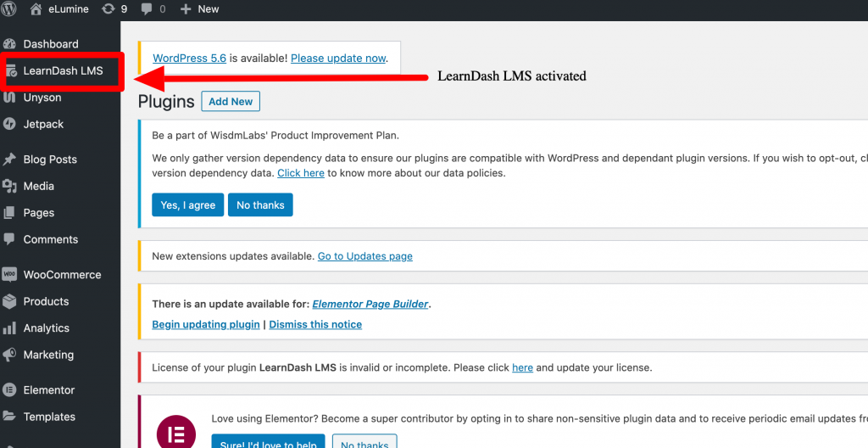The width and height of the screenshot is (868, 448).
Task: Click the Dismiss this notice link
Action: (315, 324)
